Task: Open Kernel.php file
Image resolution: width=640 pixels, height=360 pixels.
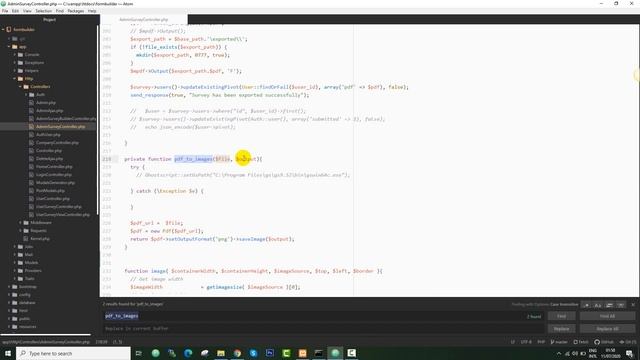Action: point(40,239)
